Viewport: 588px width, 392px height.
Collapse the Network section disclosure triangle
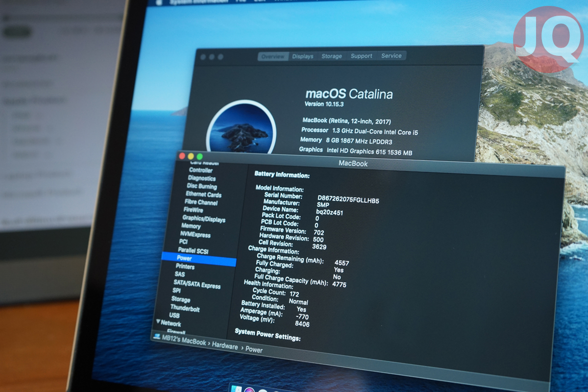pyautogui.click(x=158, y=321)
